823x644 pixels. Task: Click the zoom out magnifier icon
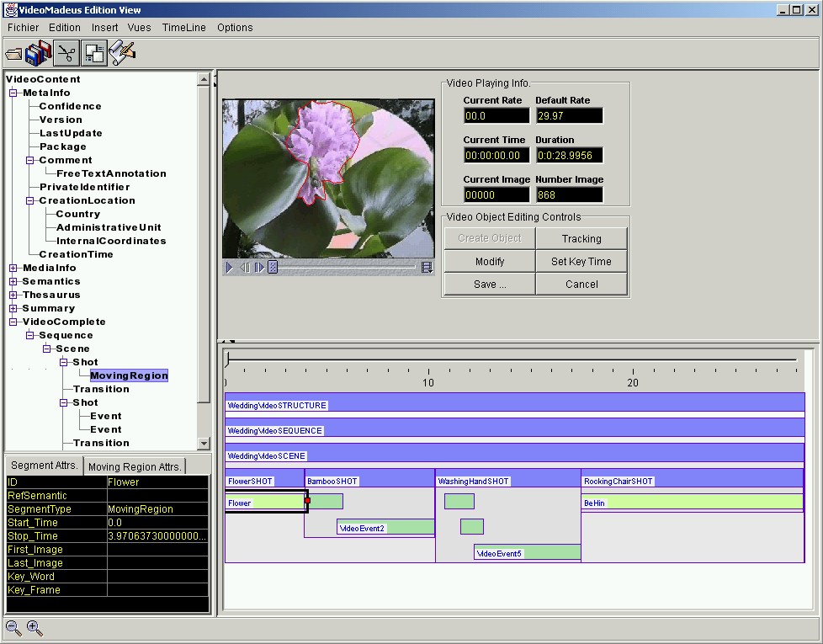tap(13, 628)
